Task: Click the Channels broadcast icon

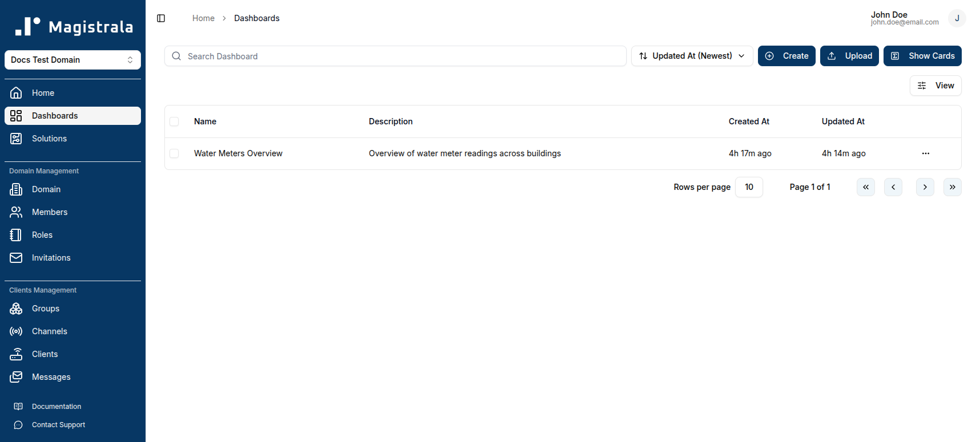Action: pyautogui.click(x=16, y=331)
